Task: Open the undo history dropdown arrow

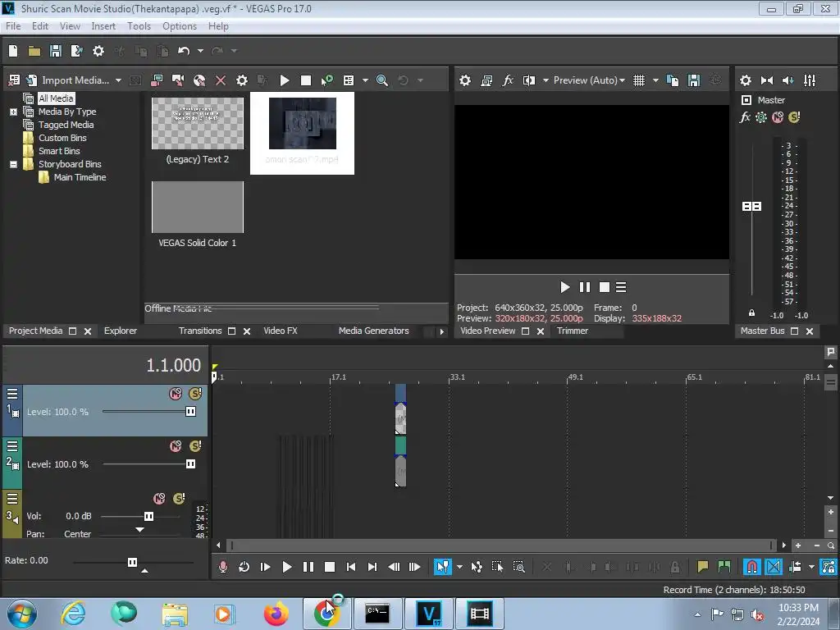Action: coord(200,51)
